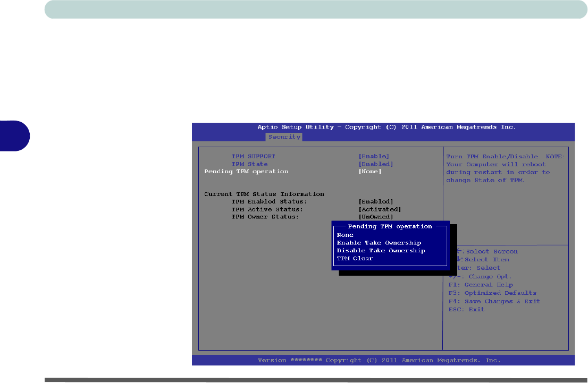Open the Pending TPM operation [None] value
This screenshot has height=383, width=588.
coord(369,172)
